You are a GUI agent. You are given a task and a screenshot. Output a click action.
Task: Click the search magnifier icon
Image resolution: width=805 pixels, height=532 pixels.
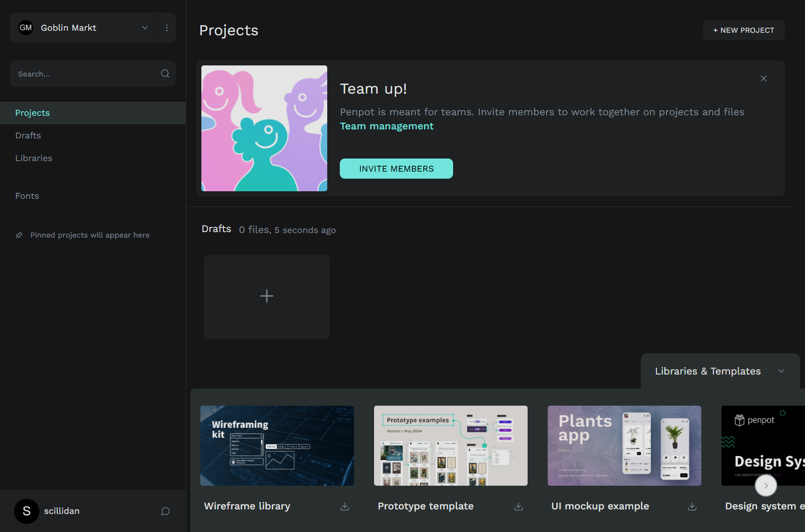(165, 73)
